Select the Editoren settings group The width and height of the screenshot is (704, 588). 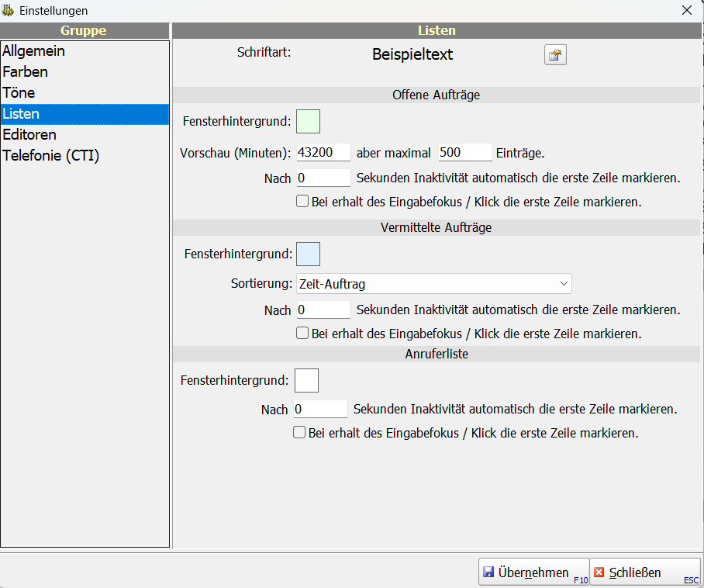[29, 135]
